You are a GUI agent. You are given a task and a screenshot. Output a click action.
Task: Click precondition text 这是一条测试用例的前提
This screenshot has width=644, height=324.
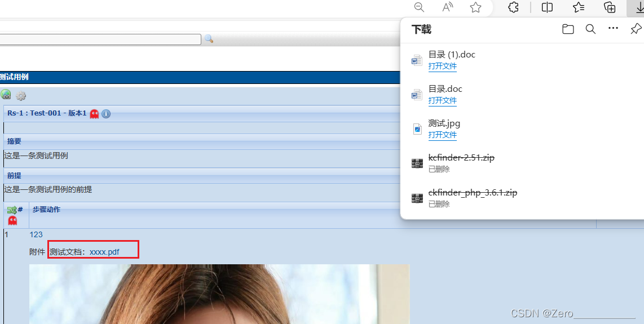coord(48,189)
